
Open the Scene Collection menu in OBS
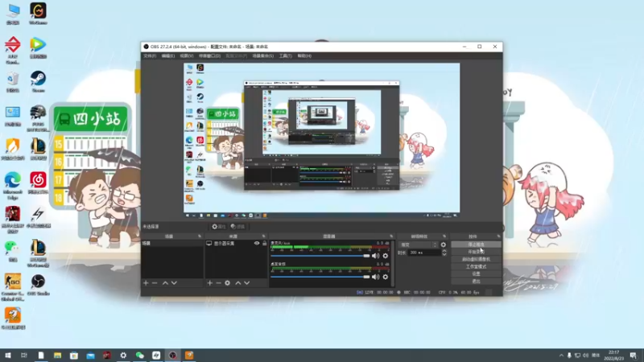coord(263,56)
